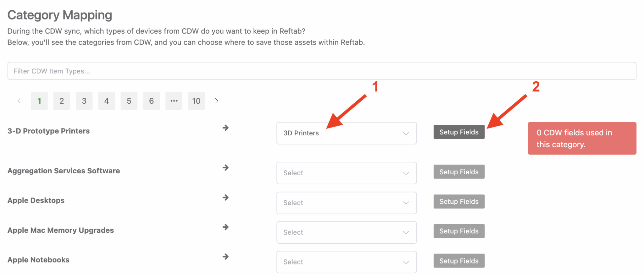Image resolution: width=644 pixels, height=277 pixels.
Task: Click the left chevron in pagination
Action: [x=19, y=101]
